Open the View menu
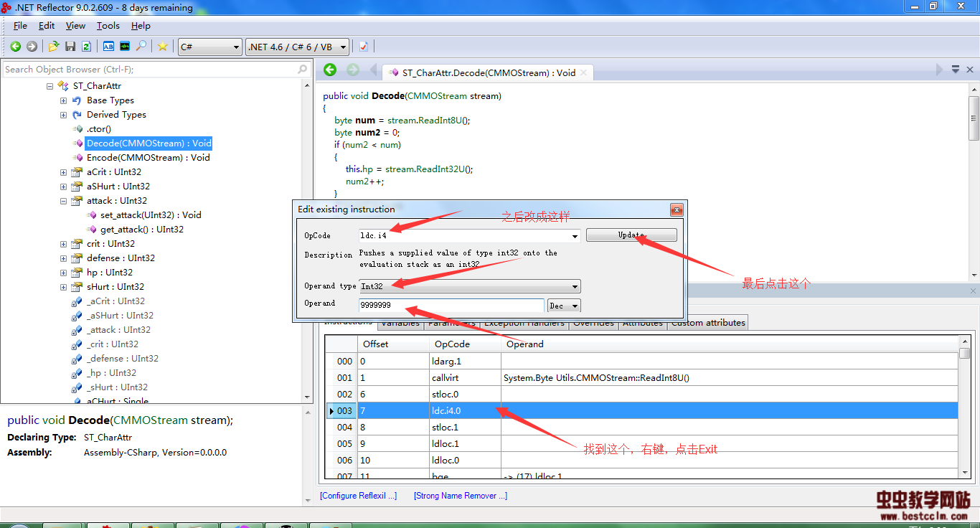The width and height of the screenshot is (980, 528). coord(75,26)
